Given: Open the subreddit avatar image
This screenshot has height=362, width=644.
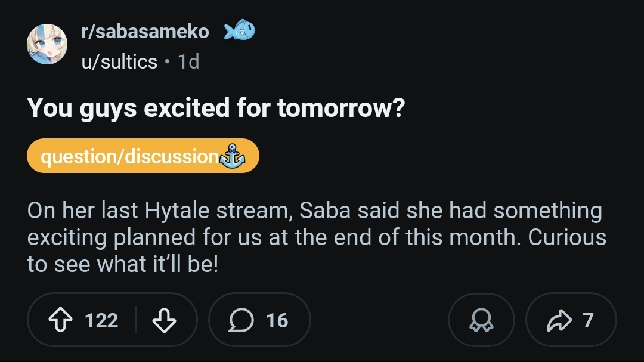Looking at the screenshot, I should [x=48, y=45].
